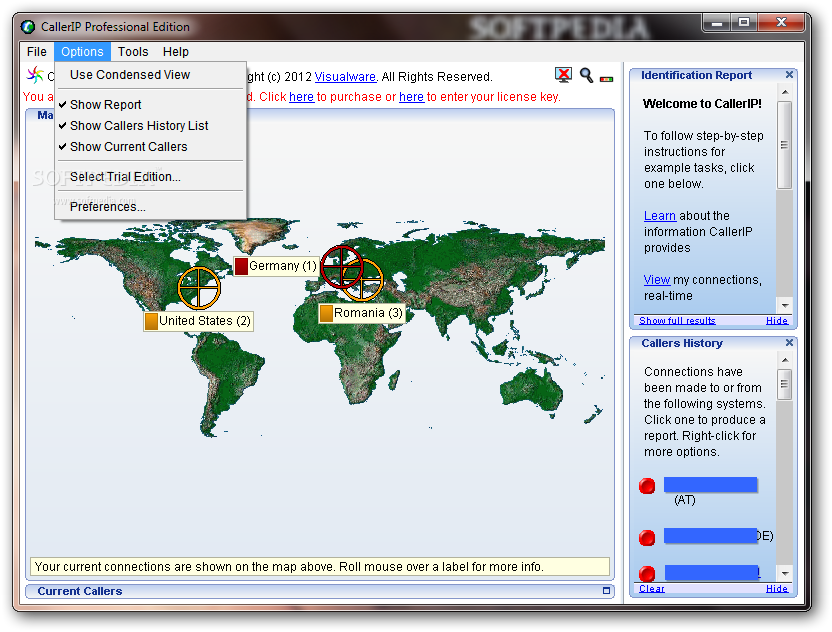The image size is (832, 632).
Task: Choose Use Condensed View
Action: click(x=151, y=75)
